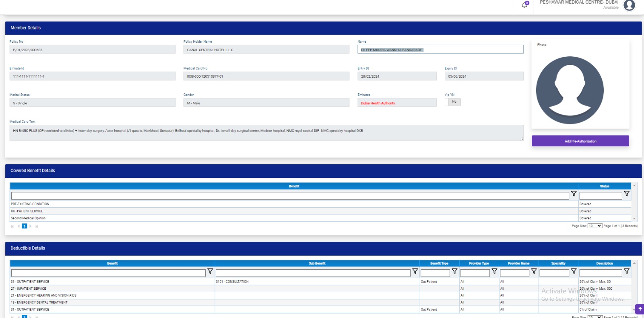Click the purple scroll-to-top arrow
This screenshot has width=644, height=318.
(640, 309)
